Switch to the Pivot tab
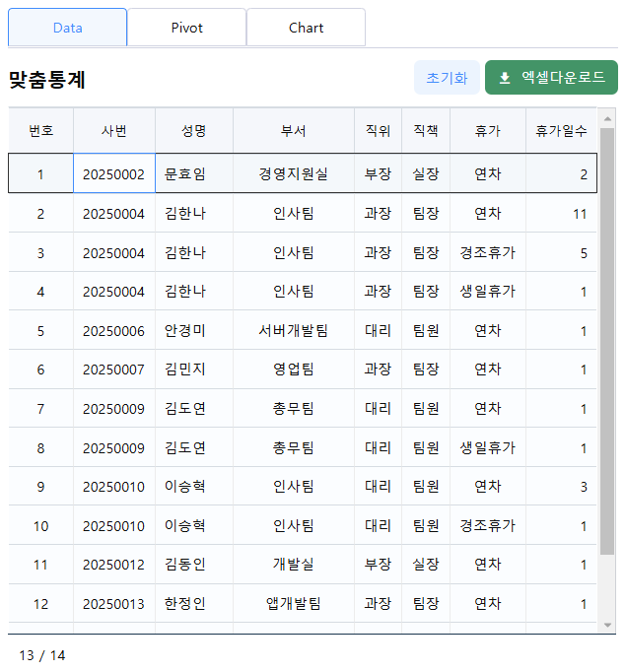Screen dimensions: 625x672 click(186, 28)
